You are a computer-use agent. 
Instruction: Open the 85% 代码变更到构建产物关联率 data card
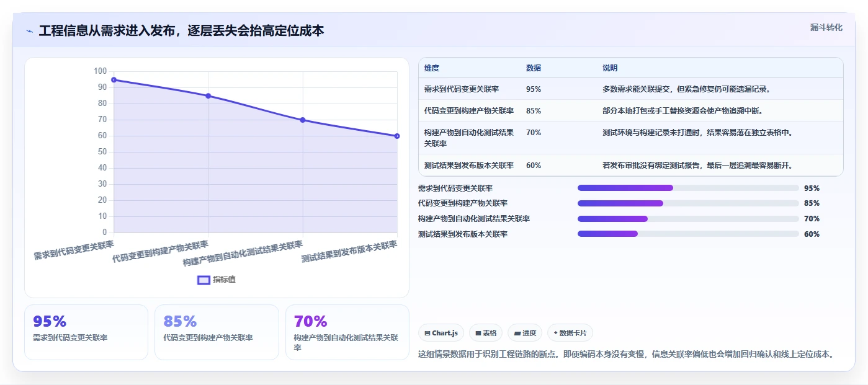[217, 332]
